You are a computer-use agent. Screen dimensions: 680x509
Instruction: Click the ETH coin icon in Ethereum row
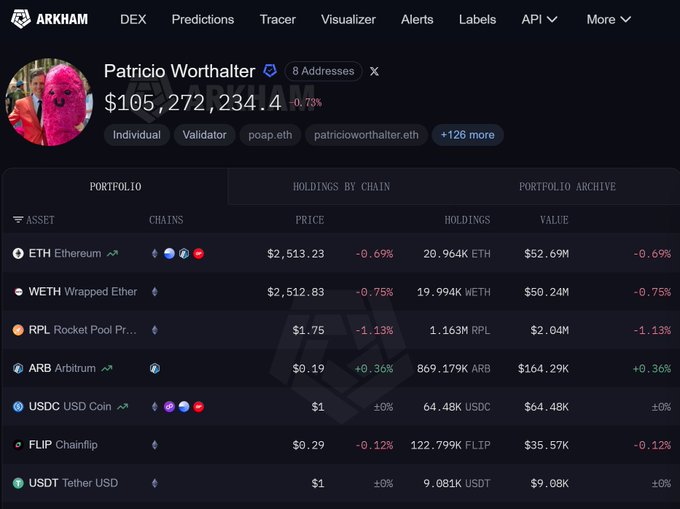[18, 253]
